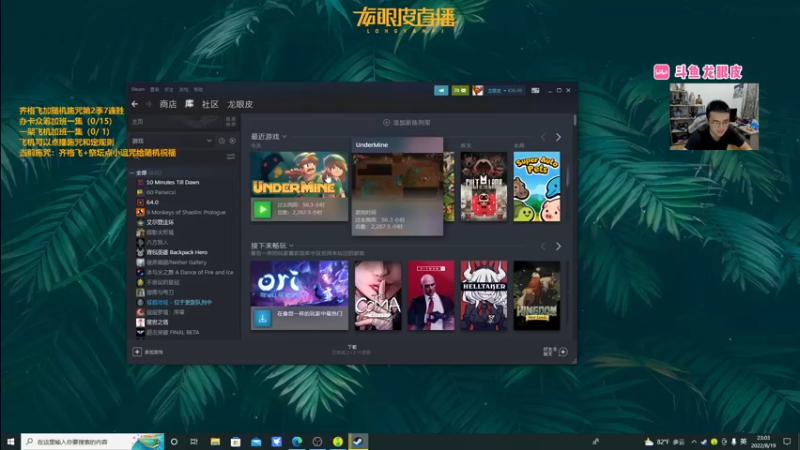This screenshot has width=800, height=450.
Task: Open the Super Auto Pets cover
Action: [x=537, y=187]
